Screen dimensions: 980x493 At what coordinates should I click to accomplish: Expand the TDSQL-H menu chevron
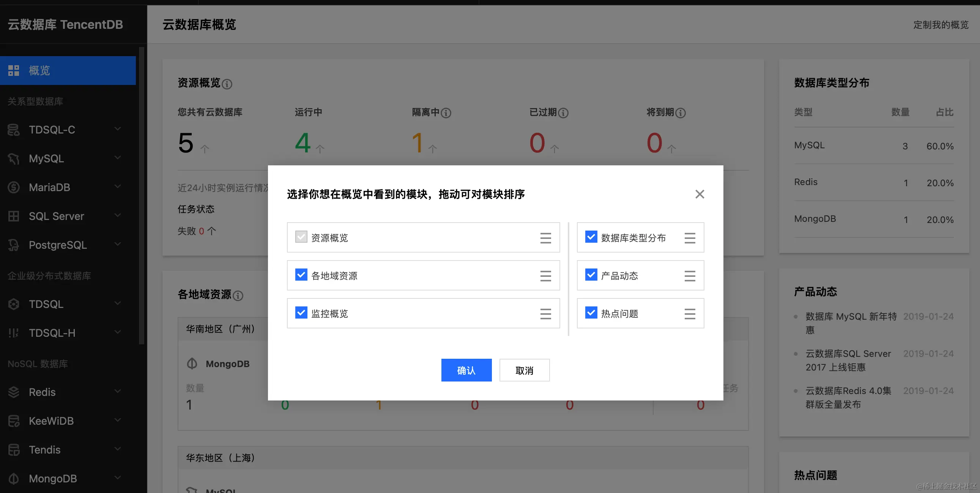(118, 332)
